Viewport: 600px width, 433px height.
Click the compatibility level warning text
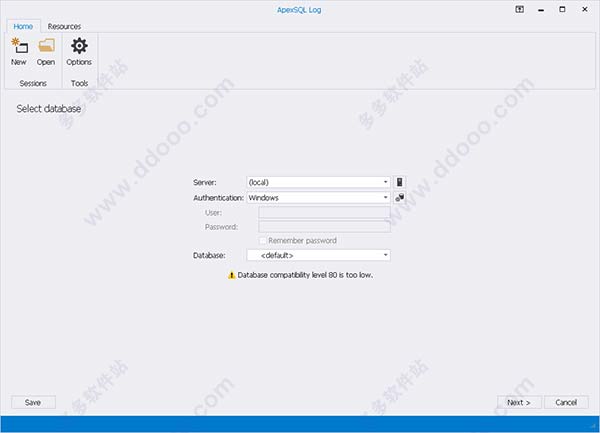[x=305, y=275]
